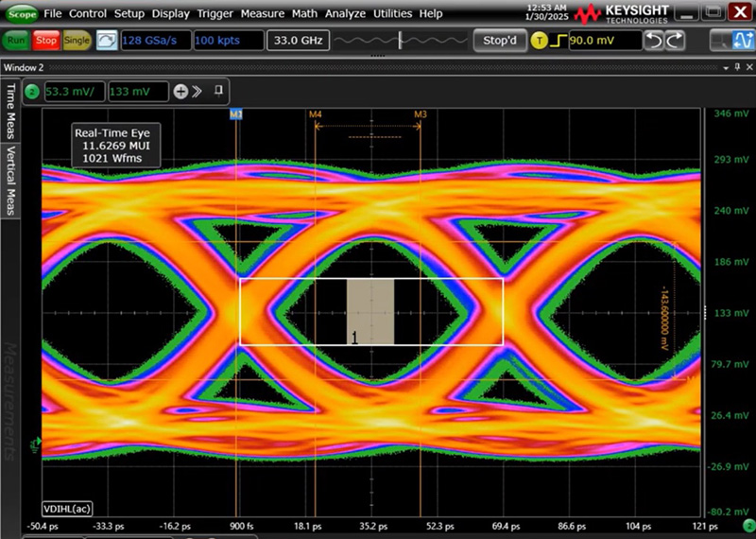Edit the 90.0 mV trigger level field

point(606,41)
